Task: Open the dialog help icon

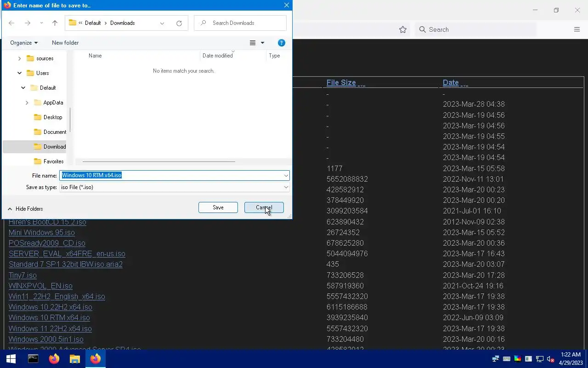Action: pos(282,43)
